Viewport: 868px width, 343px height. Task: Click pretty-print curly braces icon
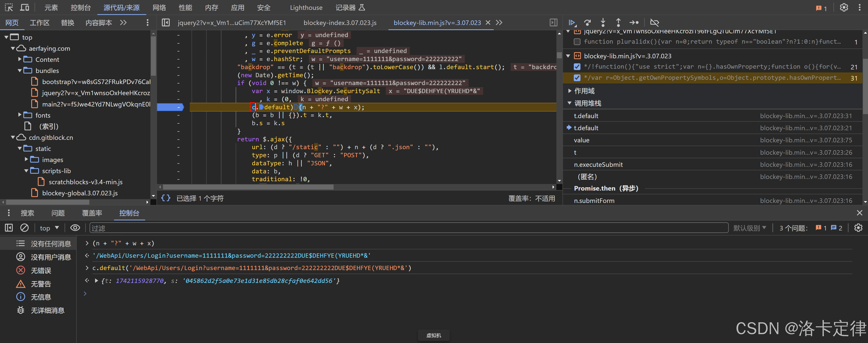click(166, 198)
